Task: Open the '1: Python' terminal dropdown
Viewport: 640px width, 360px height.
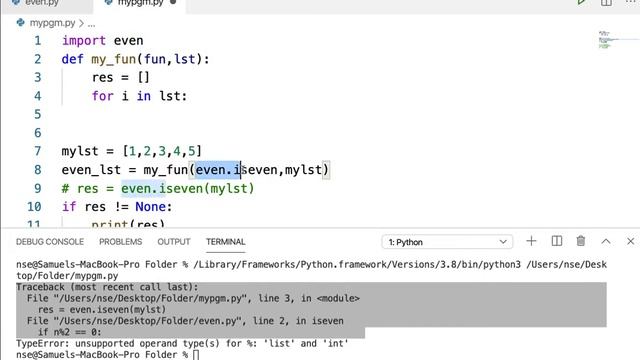Action: click(447, 242)
